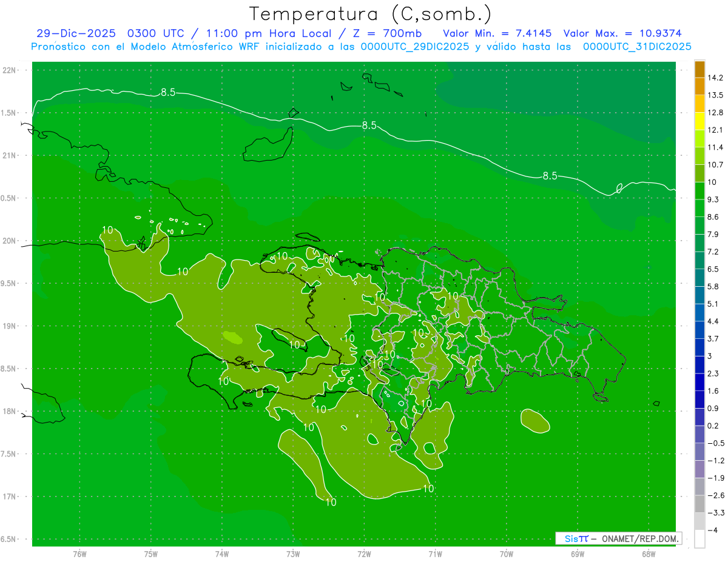The height and width of the screenshot is (562, 728).
Task: Click the "17N" latitude axis label
Action: [10, 497]
